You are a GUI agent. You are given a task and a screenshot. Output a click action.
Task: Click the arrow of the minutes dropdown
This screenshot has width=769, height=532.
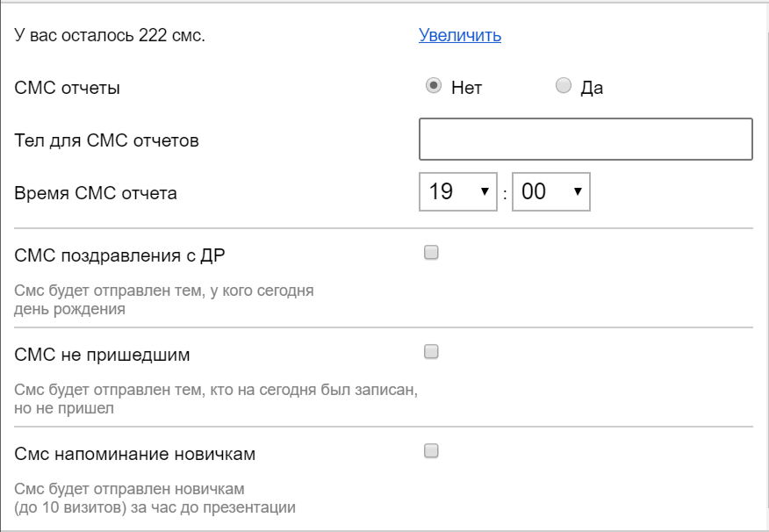click(x=578, y=192)
